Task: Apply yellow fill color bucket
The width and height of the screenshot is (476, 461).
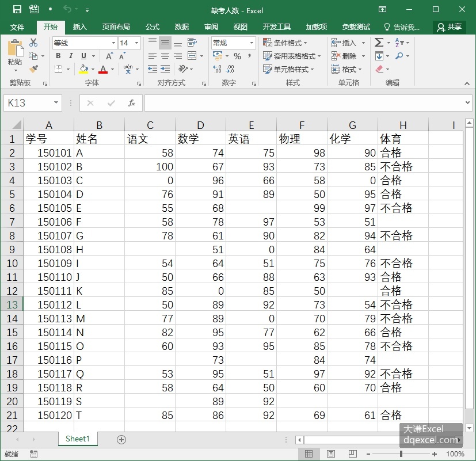Action: tap(83, 69)
